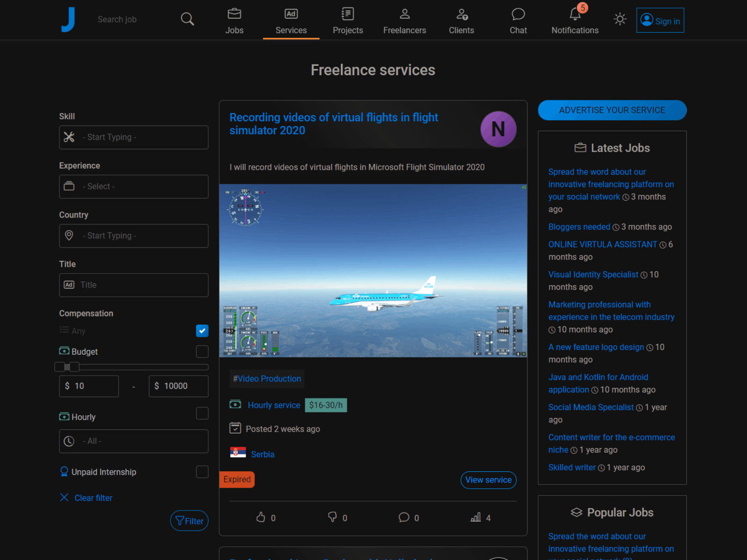
Task: Open the Clients tab
Action: click(461, 21)
